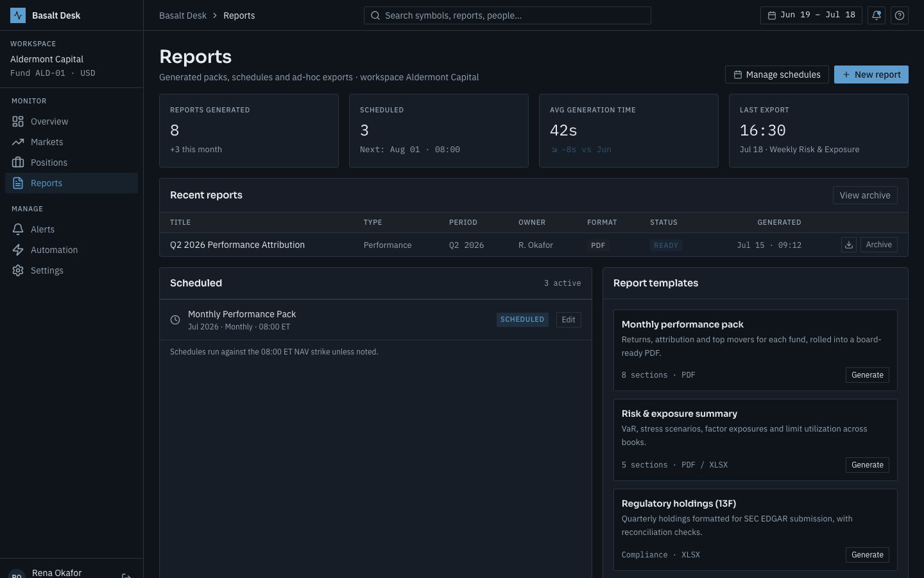Click the Aldermont Capital workspace name
The width and height of the screenshot is (924, 578).
[47, 59]
